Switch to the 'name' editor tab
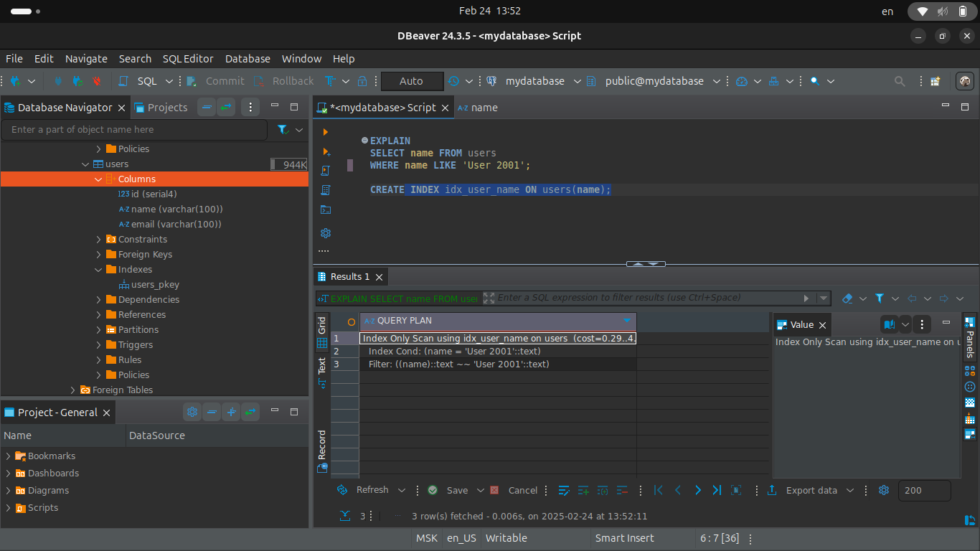 [478, 108]
